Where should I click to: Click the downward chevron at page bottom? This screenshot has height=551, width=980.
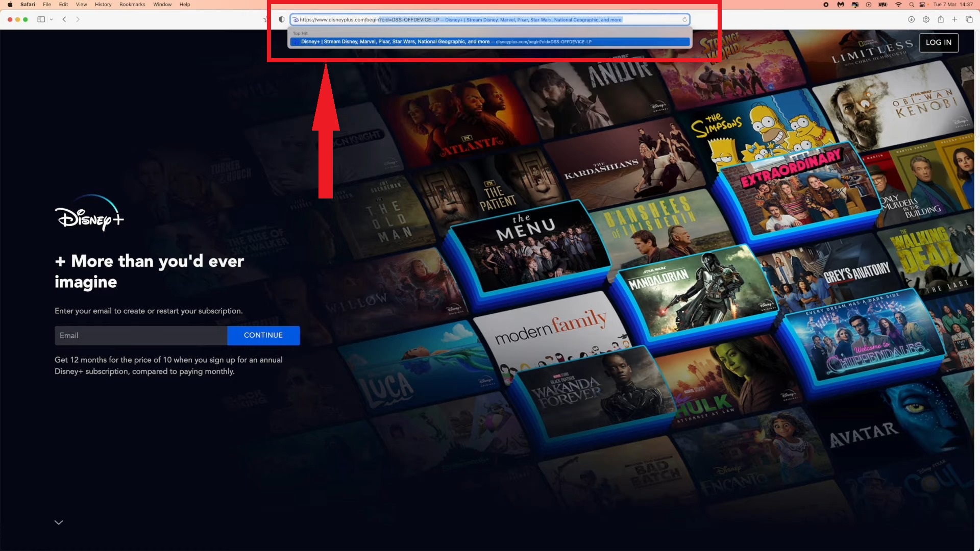pos(58,522)
